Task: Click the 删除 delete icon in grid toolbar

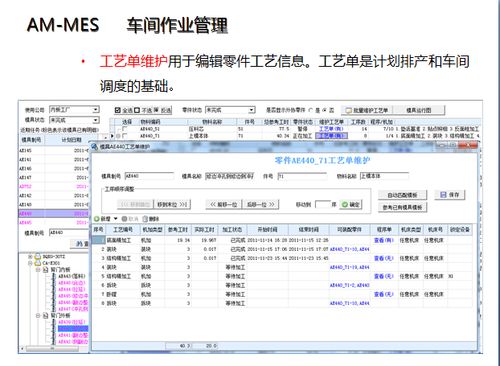Action: pyautogui.click(x=145, y=219)
